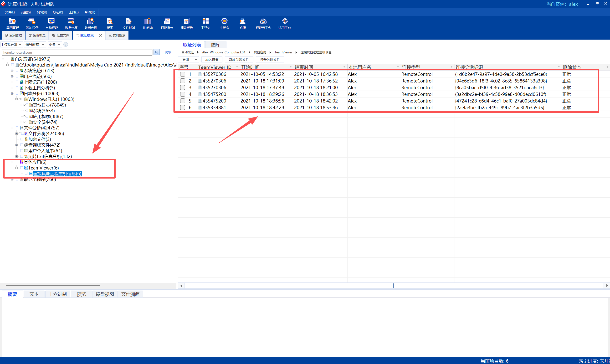Click the search magnifier beside hongkongcard.com

(156, 52)
